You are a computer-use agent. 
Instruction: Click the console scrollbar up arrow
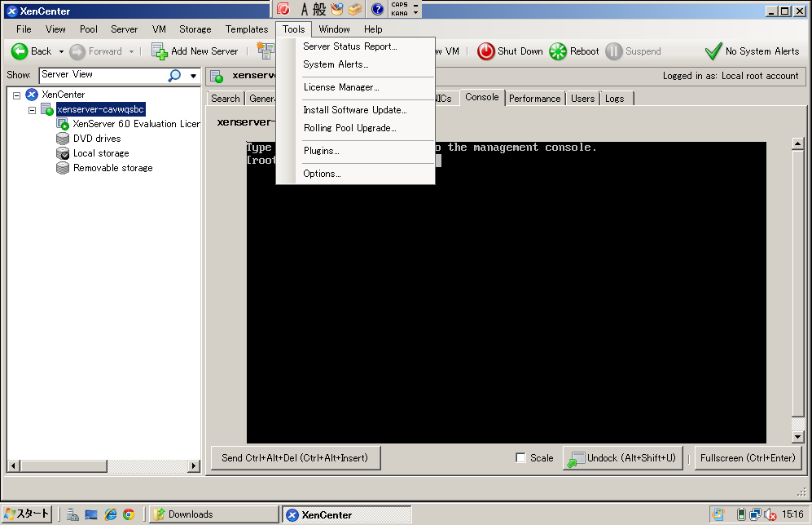tap(797, 143)
